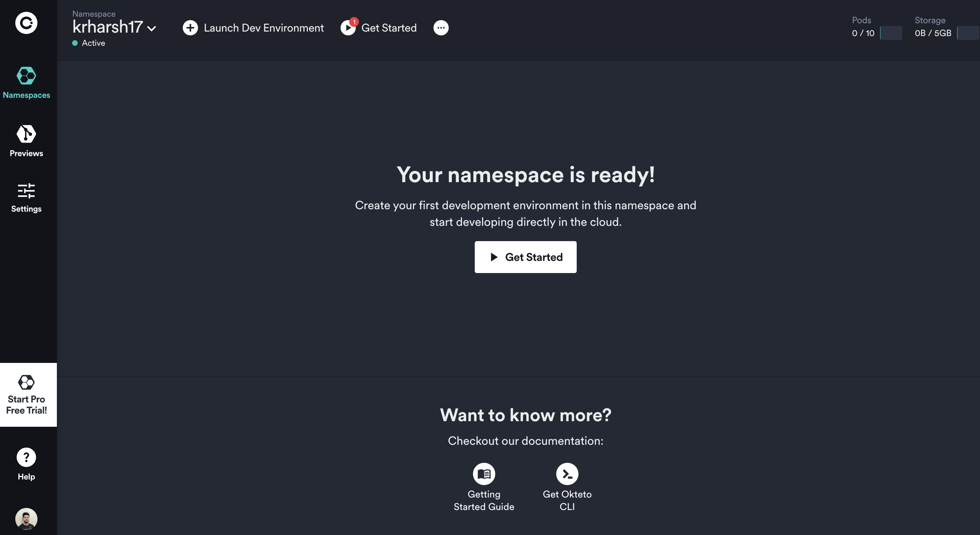Click the Launch Dev Environment plus icon
Screen dimensions: 980x535
(190, 28)
